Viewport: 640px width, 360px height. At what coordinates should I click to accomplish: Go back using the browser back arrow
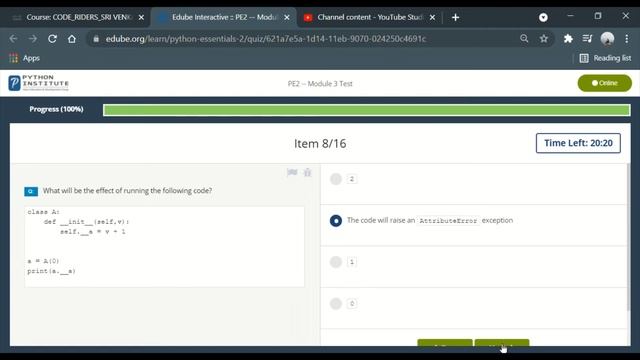[13, 39]
